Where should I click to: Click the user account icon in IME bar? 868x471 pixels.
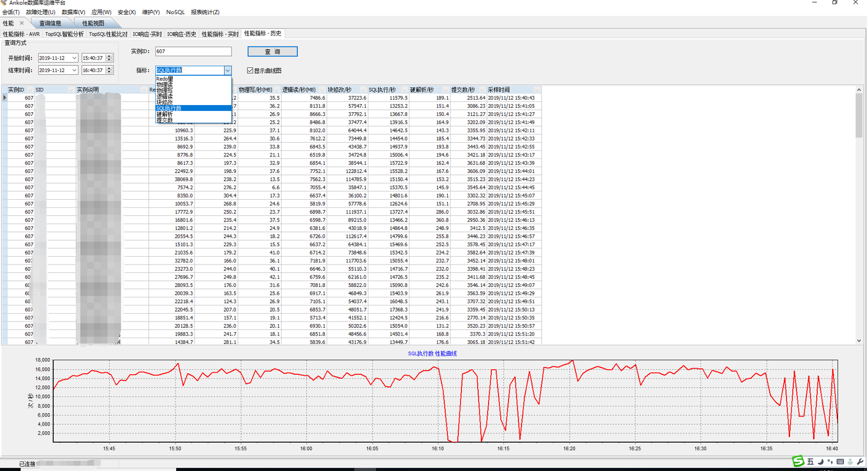(850, 462)
